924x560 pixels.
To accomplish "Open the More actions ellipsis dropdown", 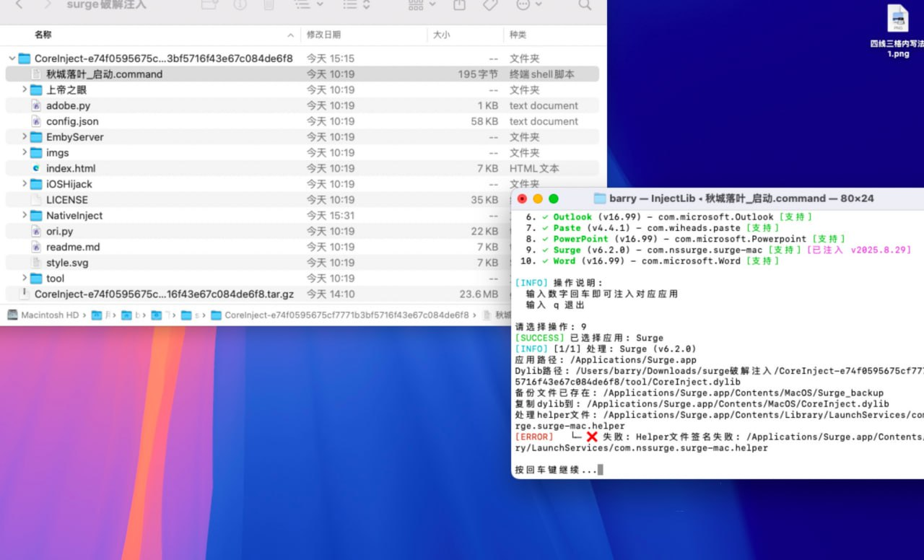I will 530,5.
